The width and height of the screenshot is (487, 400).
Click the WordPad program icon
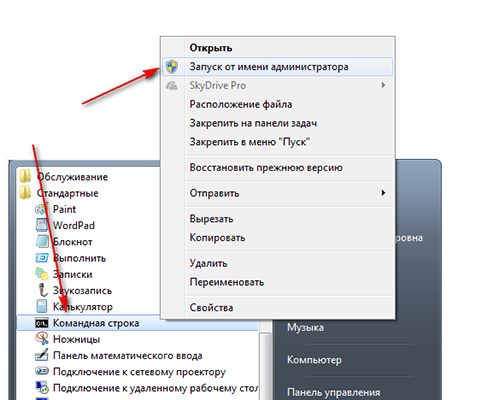(x=42, y=225)
